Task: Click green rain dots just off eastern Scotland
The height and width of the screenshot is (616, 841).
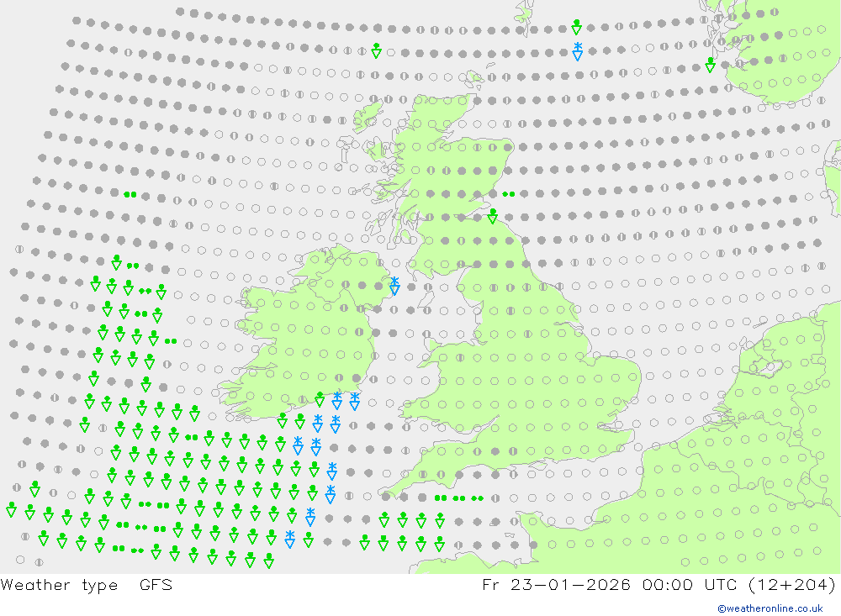Action: coord(509,194)
